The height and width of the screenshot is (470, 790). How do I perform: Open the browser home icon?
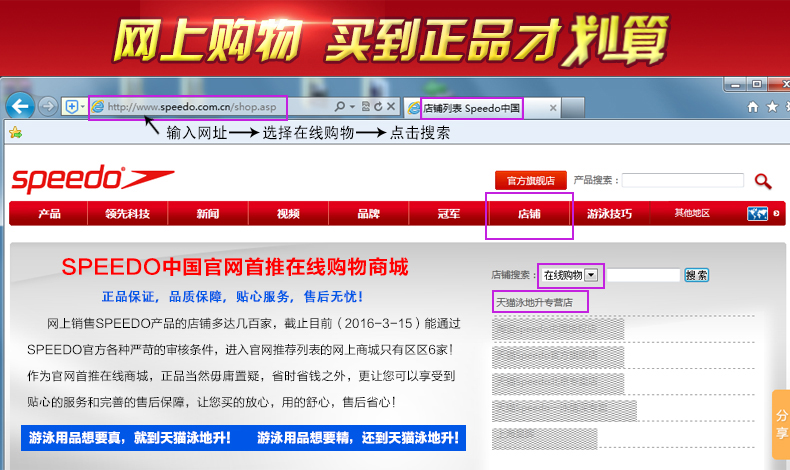(x=753, y=107)
